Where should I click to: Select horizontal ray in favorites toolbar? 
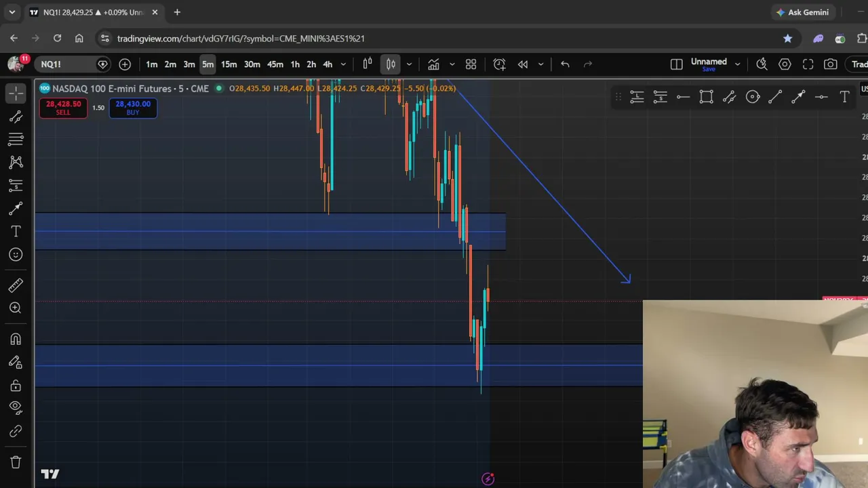click(x=683, y=98)
